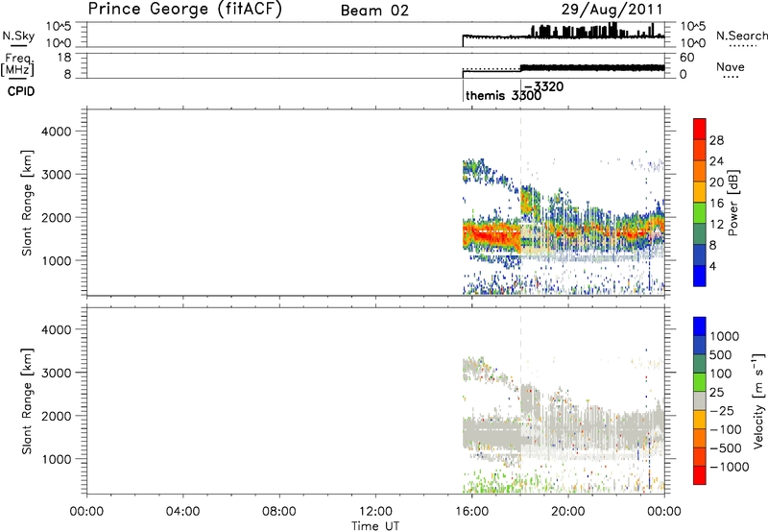The image size is (768, 532).
Task: Click the 'N.Sky' legend label
Action: pyautogui.click(x=18, y=36)
